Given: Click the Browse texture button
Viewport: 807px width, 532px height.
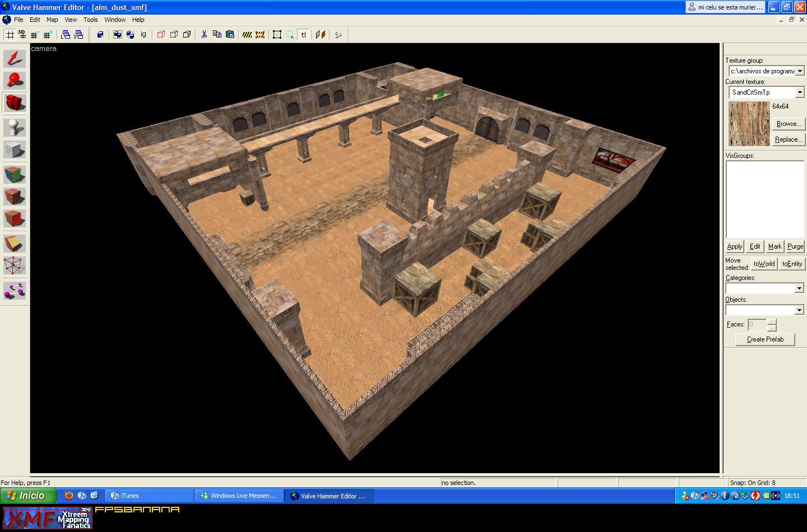Looking at the screenshot, I should point(788,124).
